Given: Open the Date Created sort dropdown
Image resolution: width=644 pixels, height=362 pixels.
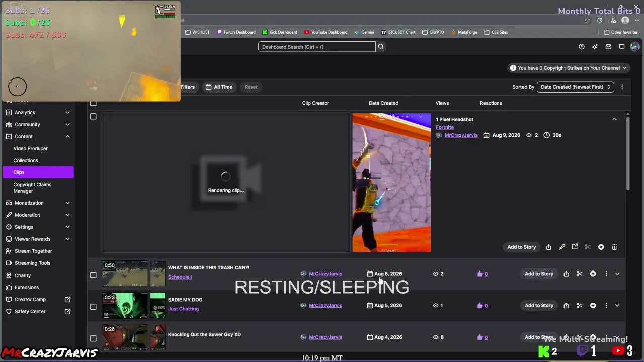Looking at the screenshot, I should (576, 87).
